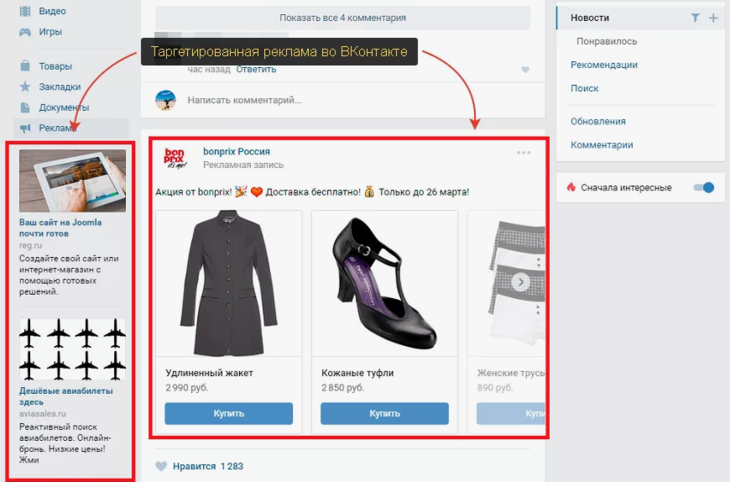Toggle Сначала интересные switch

pyautogui.click(x=704, y=188)
